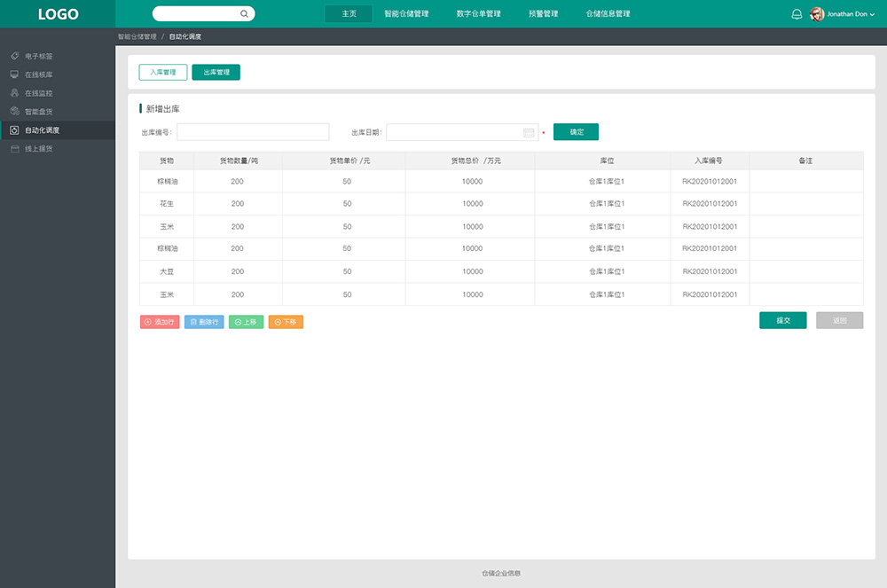This screenshot has height=588, width=887.
Task: Select 电子标签 in the sidebar
Action: pyautogui.click(x=57, y=56)
